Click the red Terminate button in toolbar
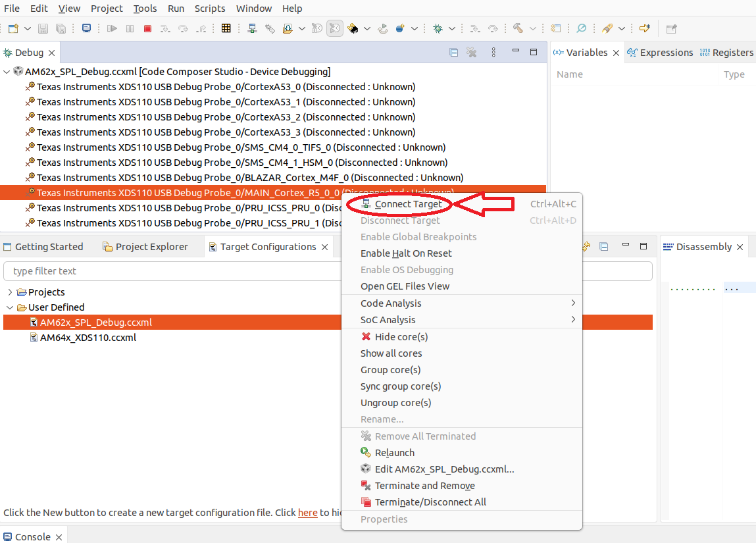756x543 pixels. (147, 28)
